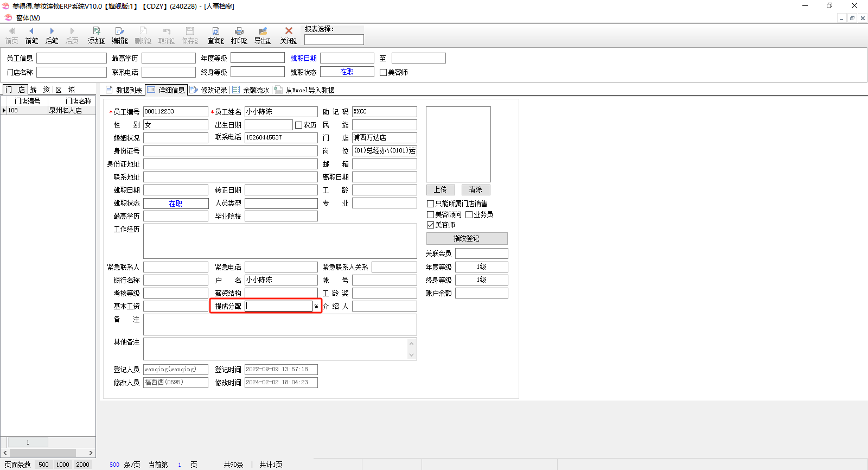
Task: Click the employee photo placeholder box
Action: [x=458, y=144]
